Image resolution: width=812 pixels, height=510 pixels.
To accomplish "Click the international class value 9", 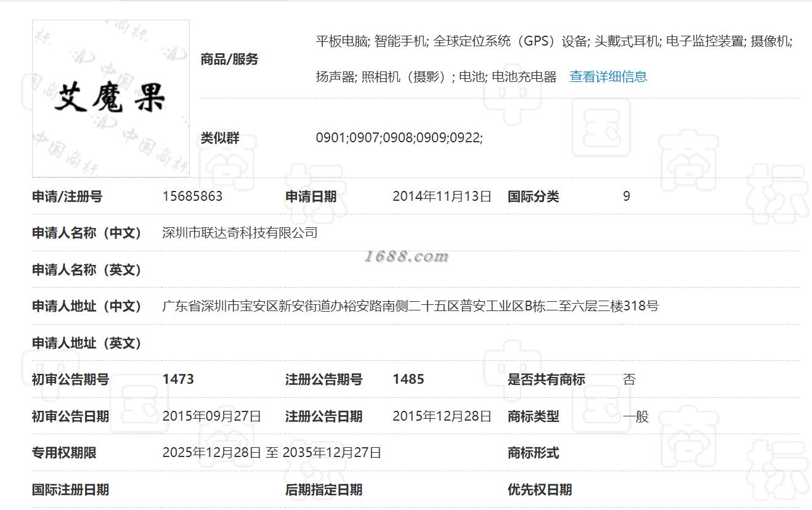I will coord(627,196).
